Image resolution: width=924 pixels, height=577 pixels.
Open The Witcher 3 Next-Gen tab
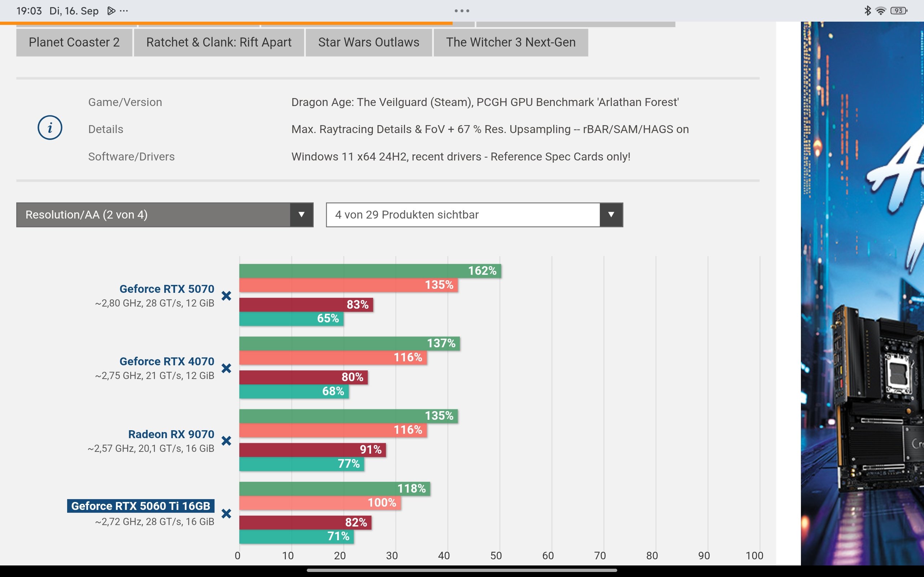(x=510, y=42)
